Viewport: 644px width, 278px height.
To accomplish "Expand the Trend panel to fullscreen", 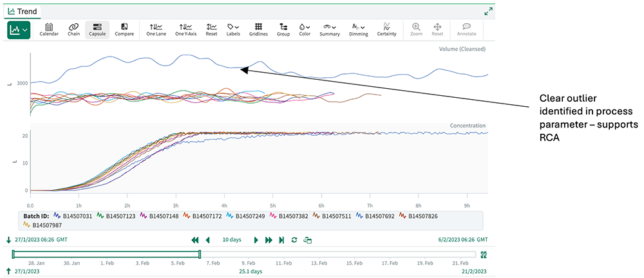I will click(488, 12).
